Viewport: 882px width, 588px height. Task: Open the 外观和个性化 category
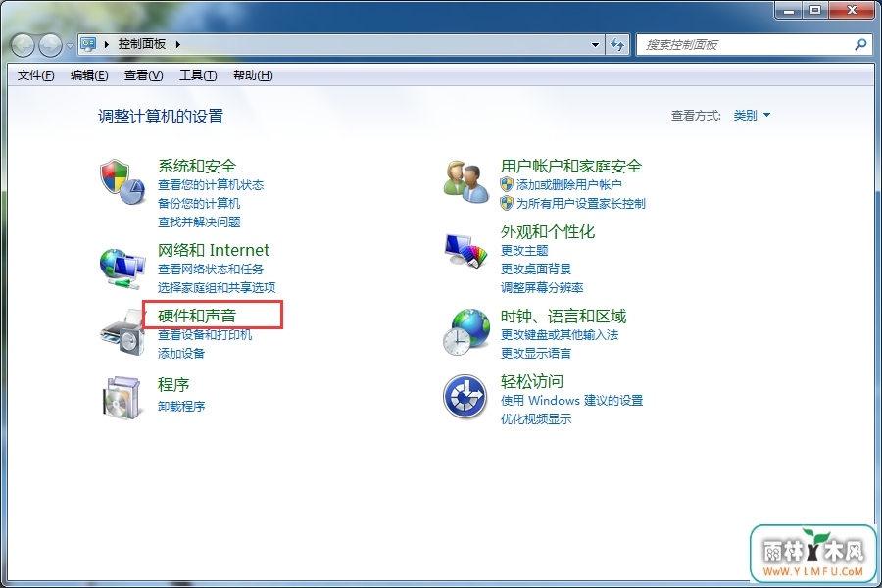coord(547,232)
